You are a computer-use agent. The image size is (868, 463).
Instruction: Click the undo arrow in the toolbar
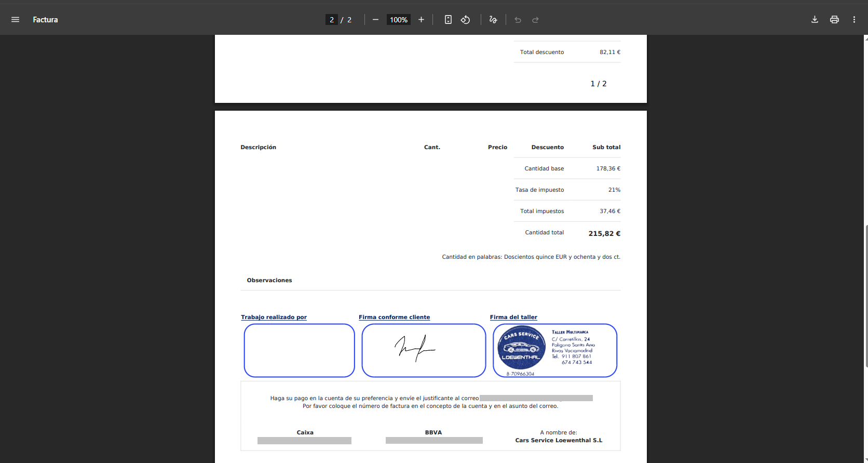518,20
